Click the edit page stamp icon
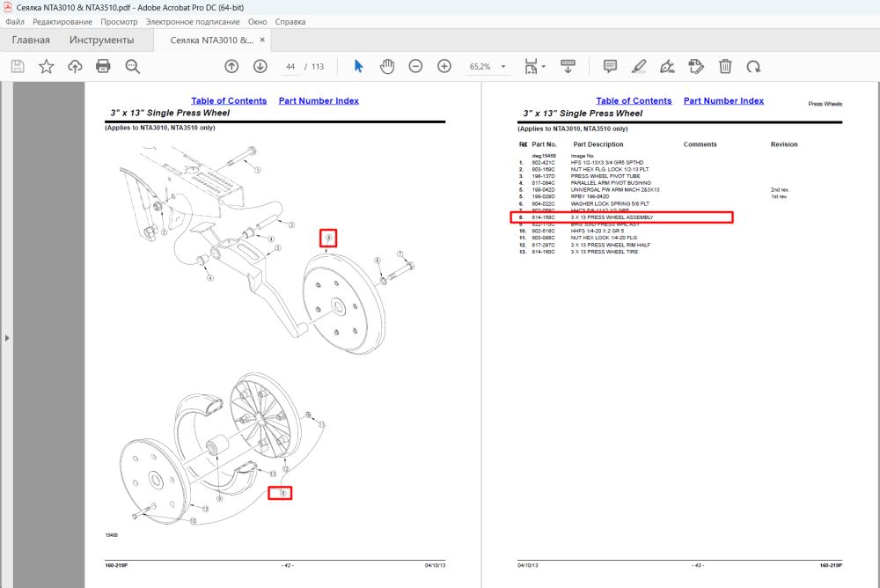 pos(696,66)
